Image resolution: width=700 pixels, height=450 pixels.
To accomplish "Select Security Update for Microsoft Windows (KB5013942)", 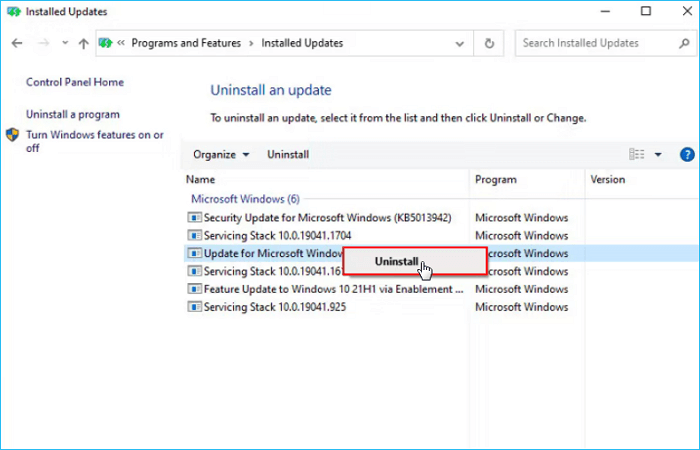I will click(x=327, y=217).
